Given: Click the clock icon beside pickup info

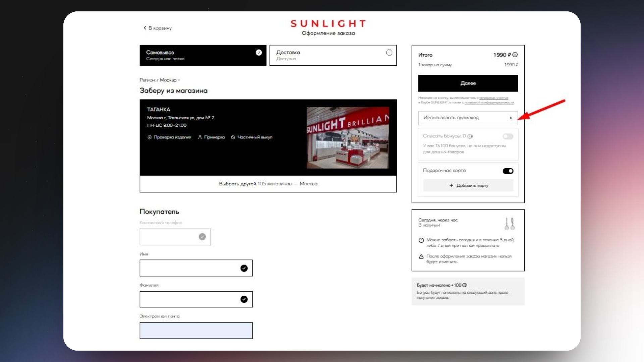Looking at the screenshot, I should pyautogui.click(x=421, y=240).
